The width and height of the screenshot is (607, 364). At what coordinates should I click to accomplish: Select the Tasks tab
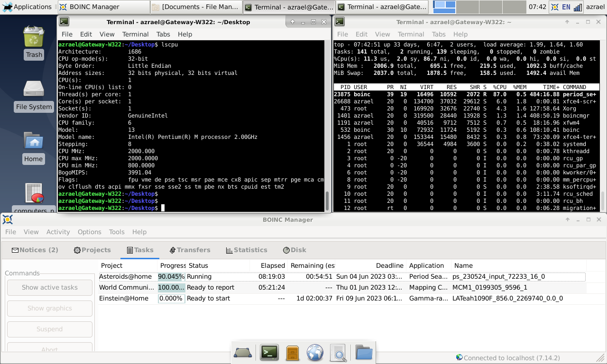pyautogui.click(x=140, y=250)
